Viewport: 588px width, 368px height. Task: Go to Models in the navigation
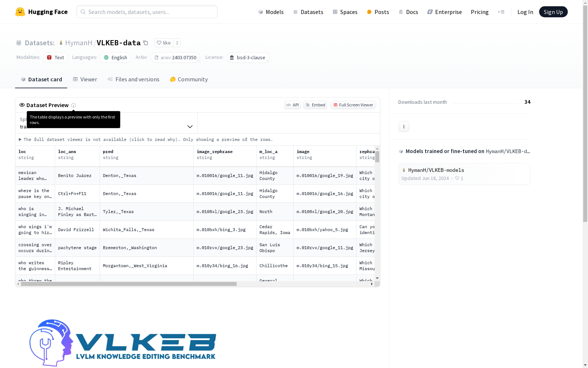pyautogui.click(x=271, y=12)
